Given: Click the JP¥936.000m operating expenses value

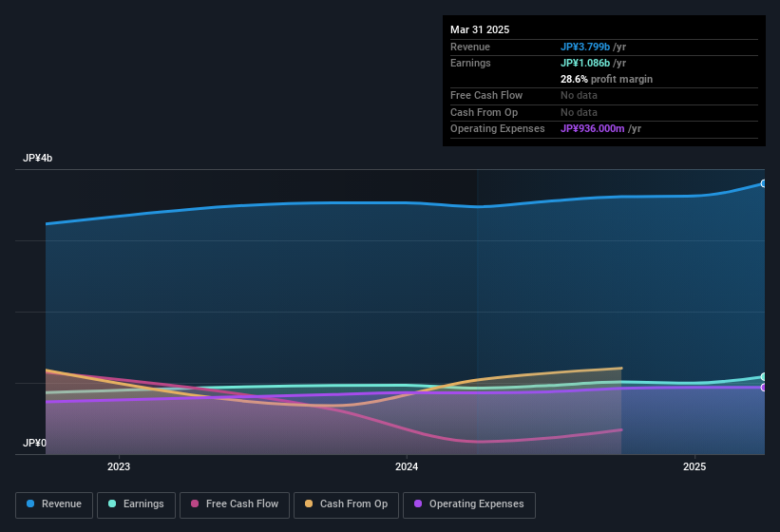Looking at the screenshot, I should click(593, 129).
